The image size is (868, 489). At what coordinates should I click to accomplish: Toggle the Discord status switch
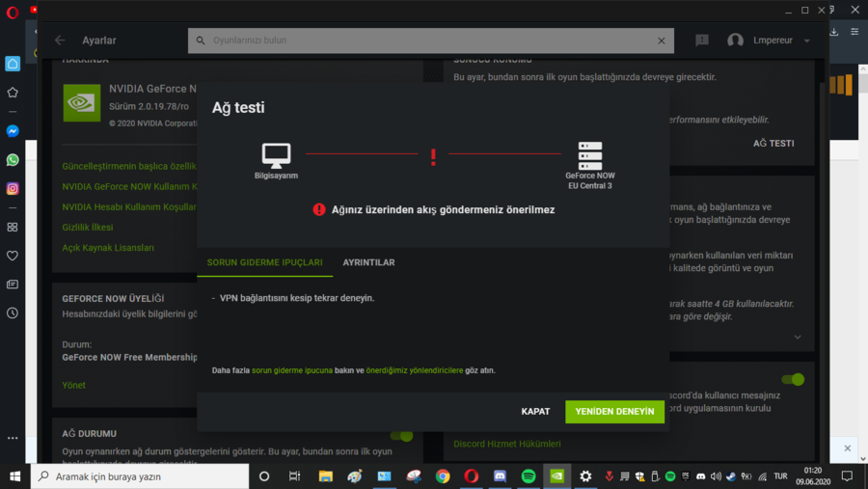pos(793,379)
